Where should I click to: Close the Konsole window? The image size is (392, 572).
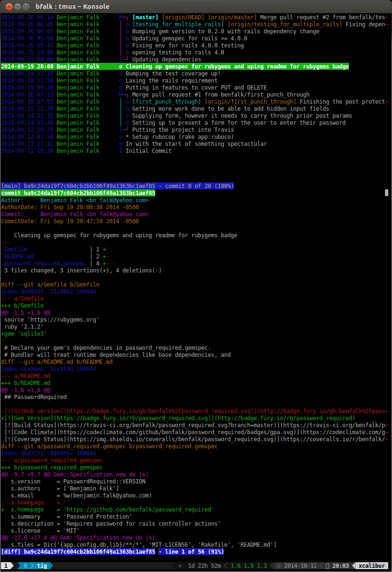pyautogui.click(x=7, y=7)
